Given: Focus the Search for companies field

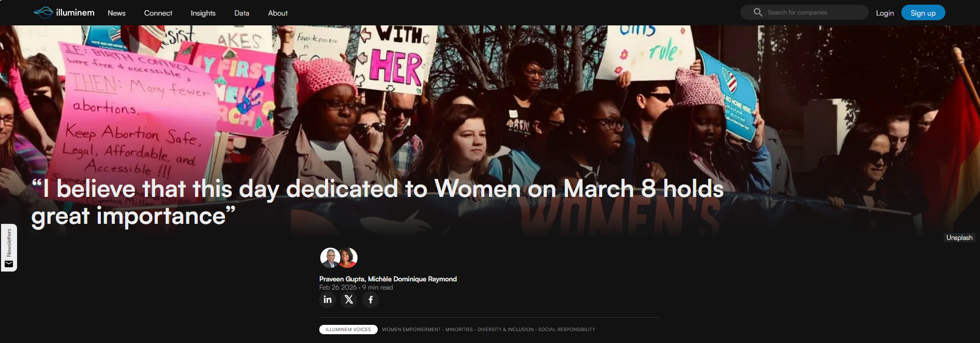Looking at the screenshot, I should click(805, 12).
